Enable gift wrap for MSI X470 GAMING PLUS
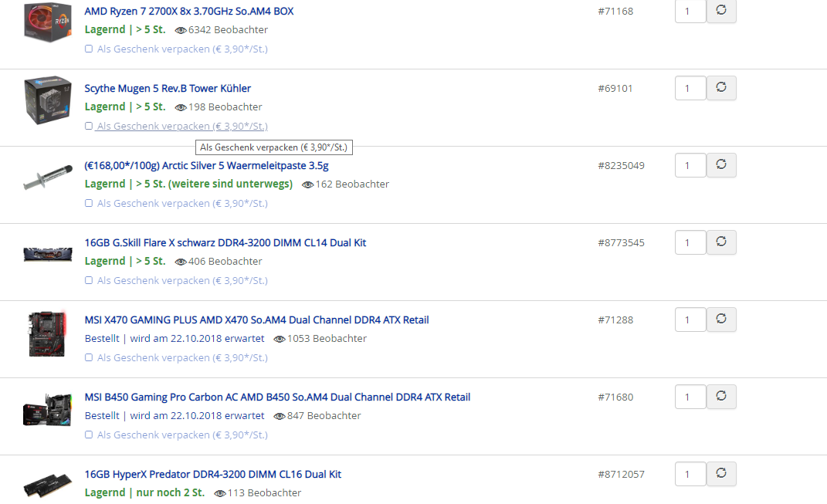This screenshot has height=504, width=827. (89, 357)
